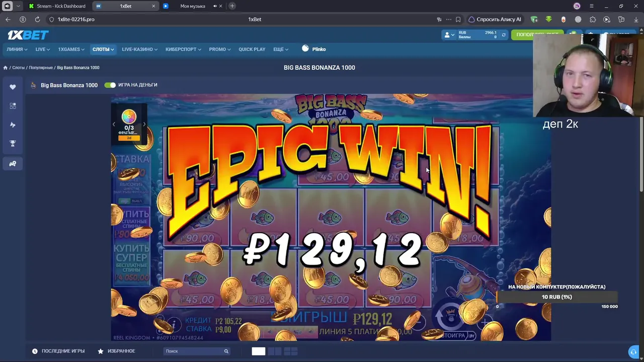Expand the 1XGAMES dropdown menu
644x362 pixels.
click(x=71, y=49)
